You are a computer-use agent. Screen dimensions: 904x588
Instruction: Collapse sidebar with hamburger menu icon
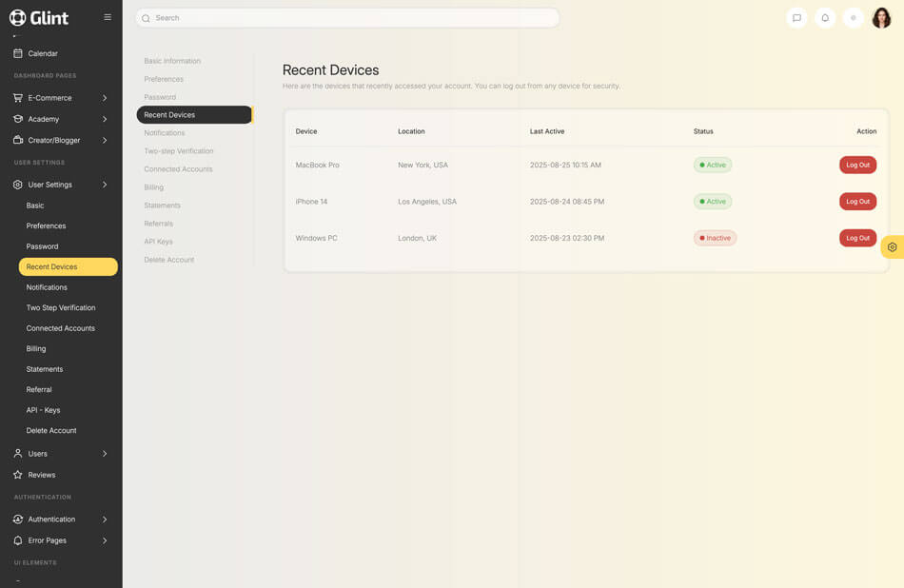[108, 17]
